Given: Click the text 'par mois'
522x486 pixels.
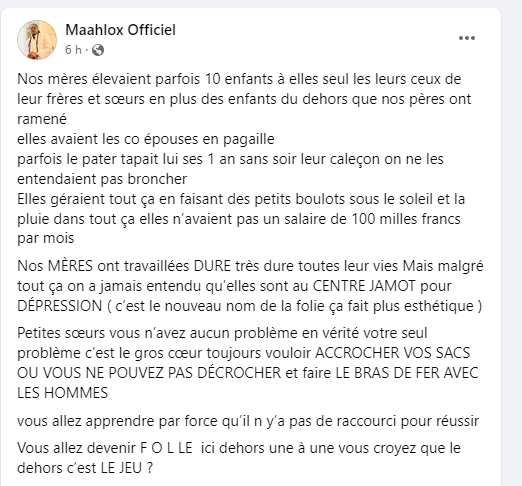Looking at the screenshot, I should tap(46, 239).
